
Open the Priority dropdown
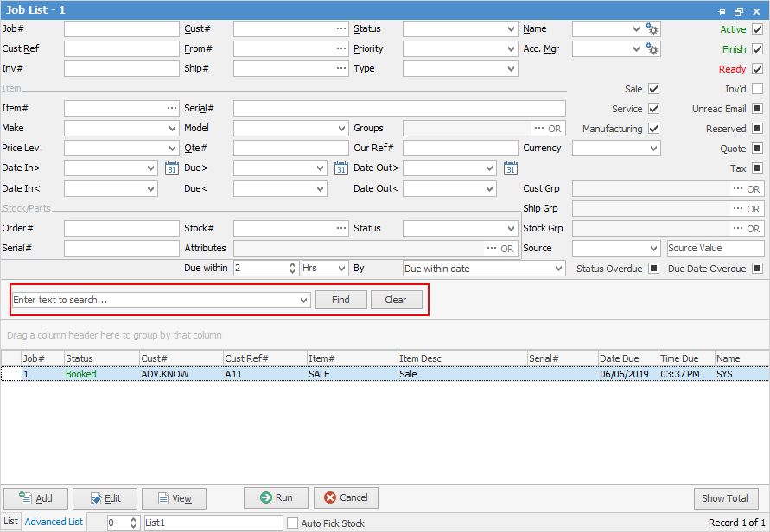511,48
